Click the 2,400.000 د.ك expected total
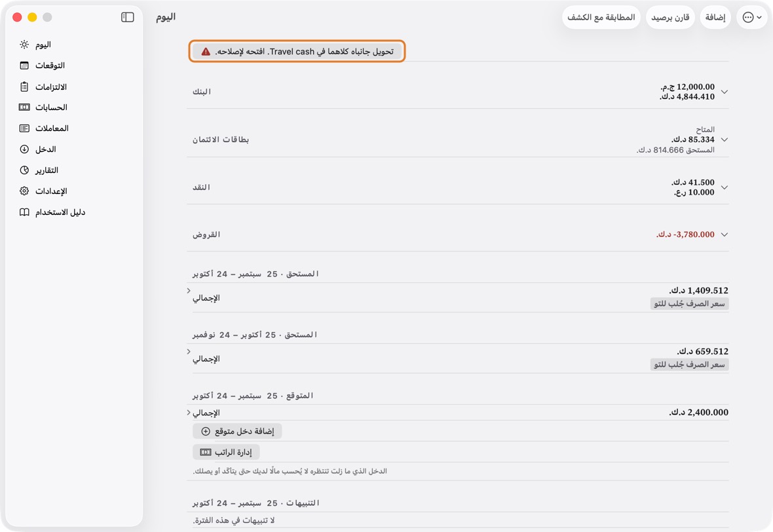 pos(698,413)
